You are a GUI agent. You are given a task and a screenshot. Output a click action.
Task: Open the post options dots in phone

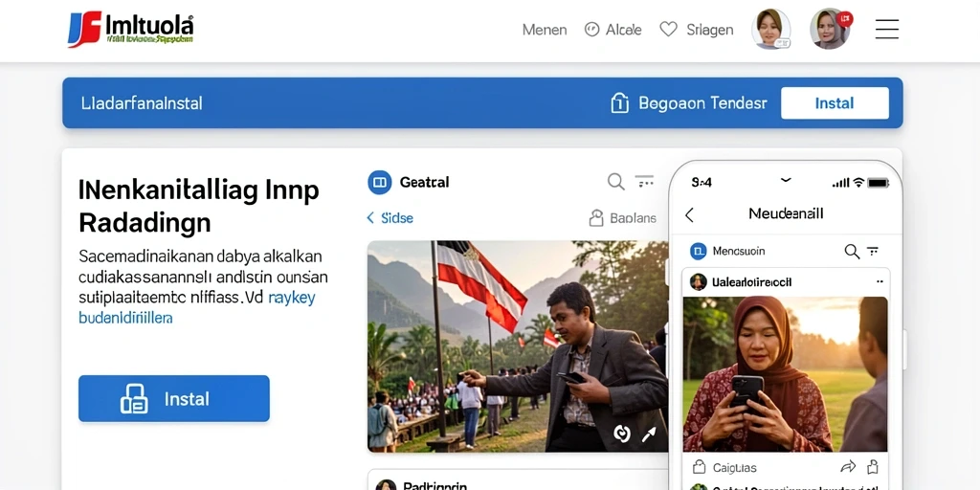(880, 282)
